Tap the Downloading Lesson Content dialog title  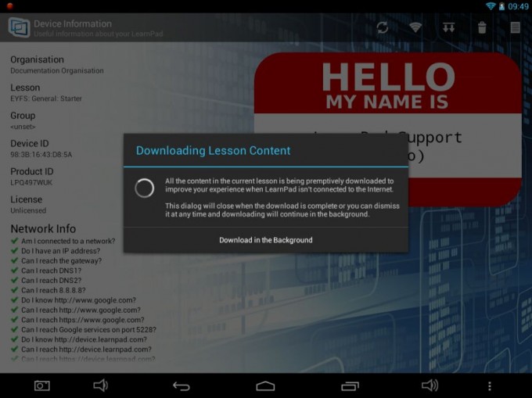(x=213, y=151)
